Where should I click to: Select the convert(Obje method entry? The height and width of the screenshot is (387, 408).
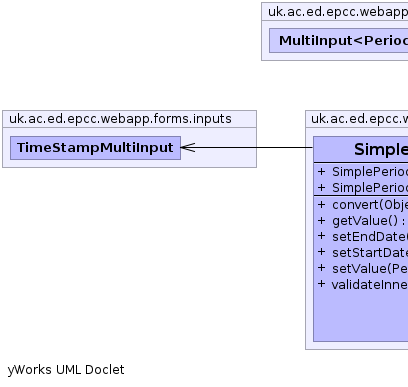[x=363, y=205]
